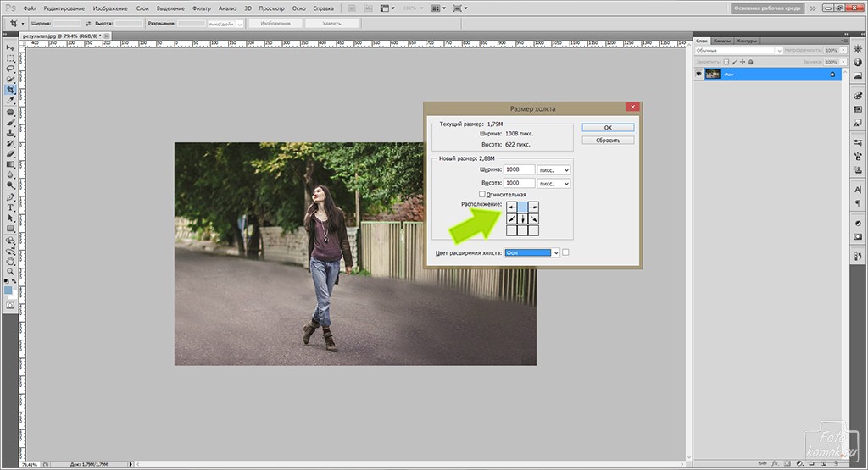Viewport: 868px width, 470px height.
Task: Select the Path Selection tool
Action: click(10, 218)
